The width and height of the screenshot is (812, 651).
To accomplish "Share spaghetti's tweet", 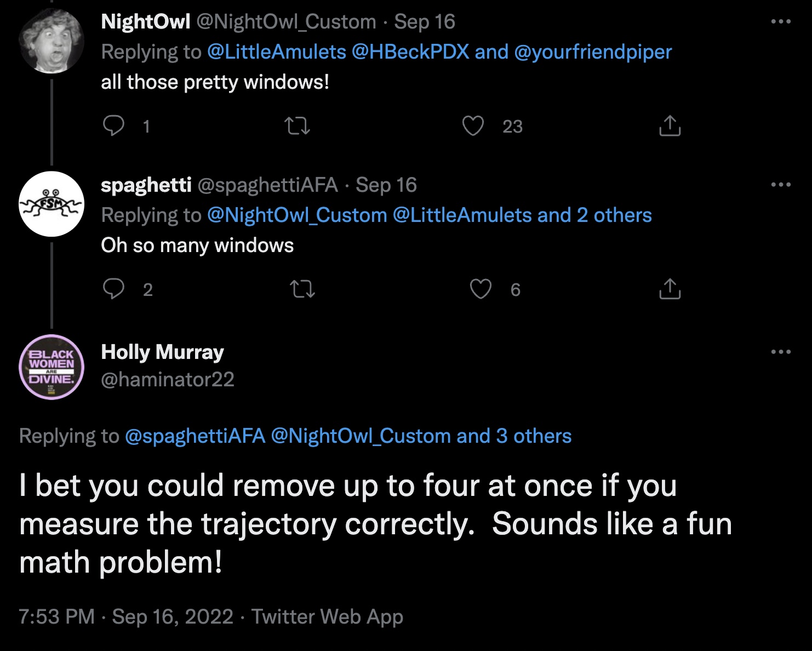I will point(670,289).
